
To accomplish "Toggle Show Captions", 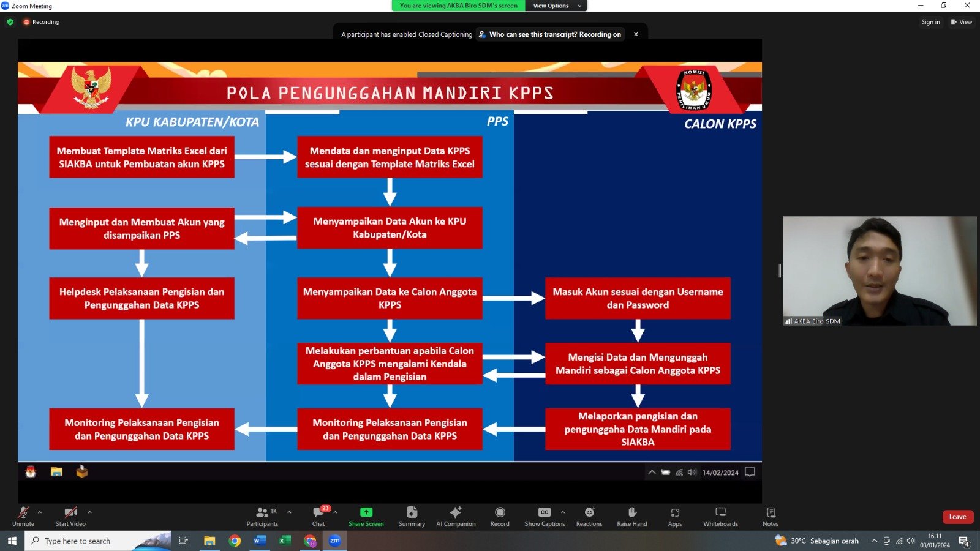I will tap(545, 516).
